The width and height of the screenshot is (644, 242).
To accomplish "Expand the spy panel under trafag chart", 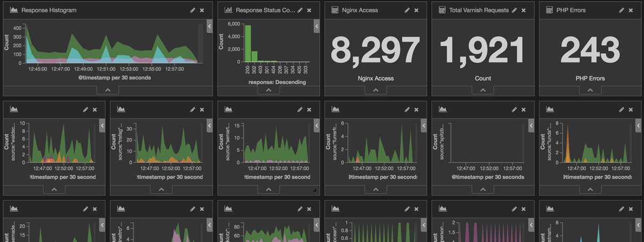I will point(162,189).
